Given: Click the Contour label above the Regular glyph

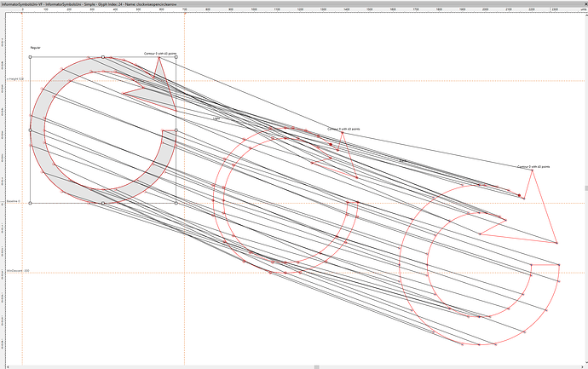Looking at the screenshot, I should (x=160, y=54).
